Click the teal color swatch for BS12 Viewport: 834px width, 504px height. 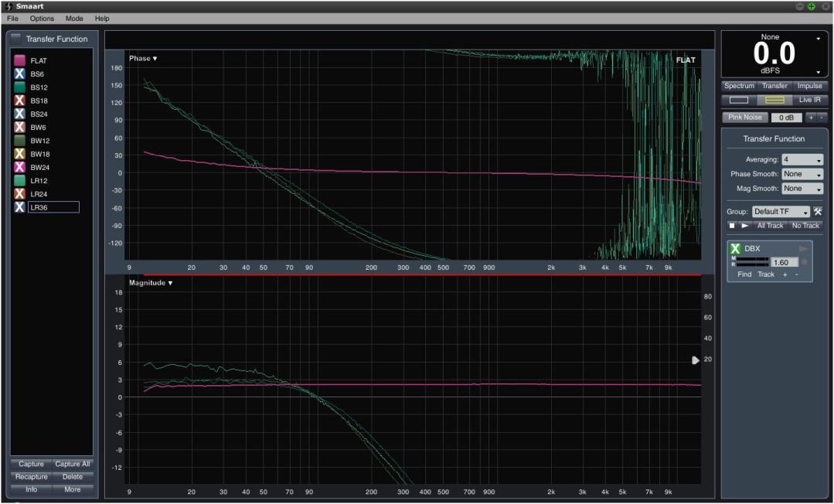tap(19, 87)
